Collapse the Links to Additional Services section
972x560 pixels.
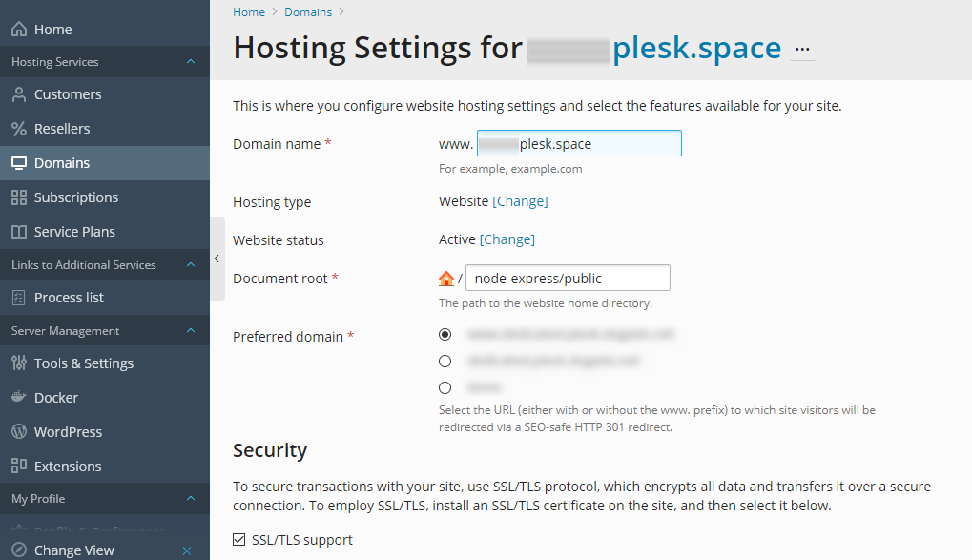tap(191, 265)
